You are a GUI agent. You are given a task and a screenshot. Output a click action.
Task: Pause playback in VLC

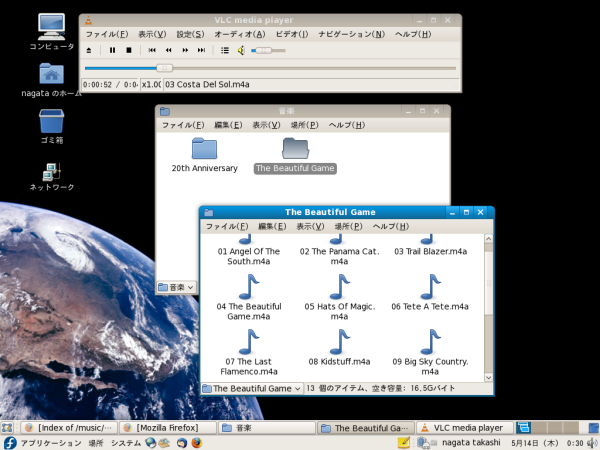tap(112, 50)
